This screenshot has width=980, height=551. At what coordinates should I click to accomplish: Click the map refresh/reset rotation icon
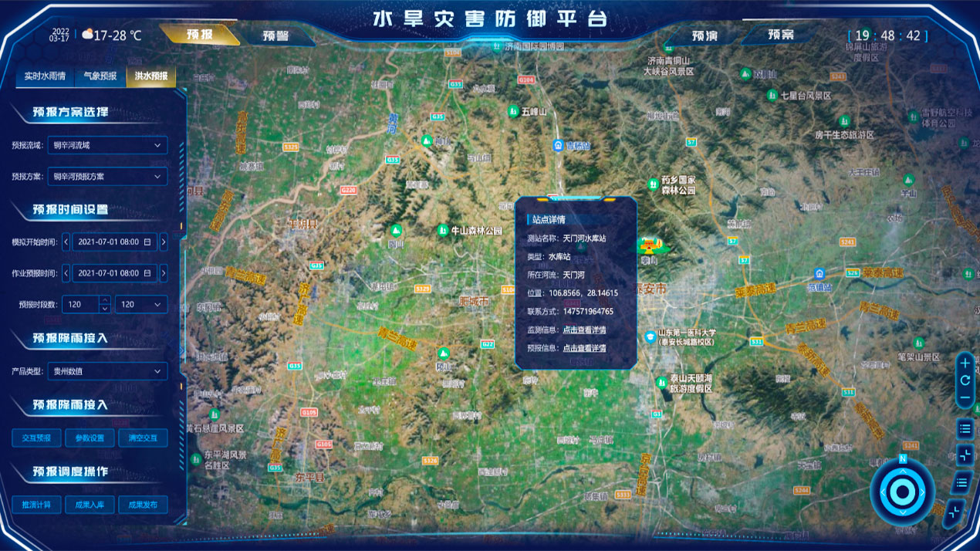pyautogui.click(x=965, y=380)
